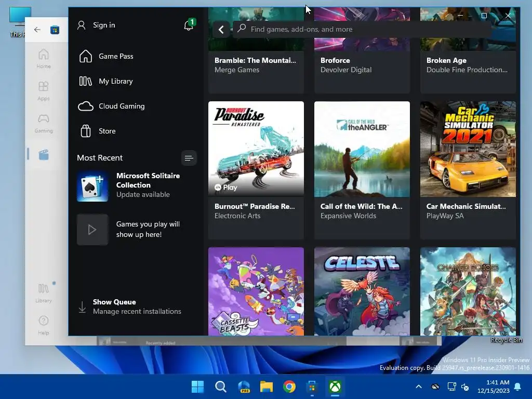Open Cassette Beasts game cover
The width and height of the screenshot is (532, 399).
click(256, 291)
